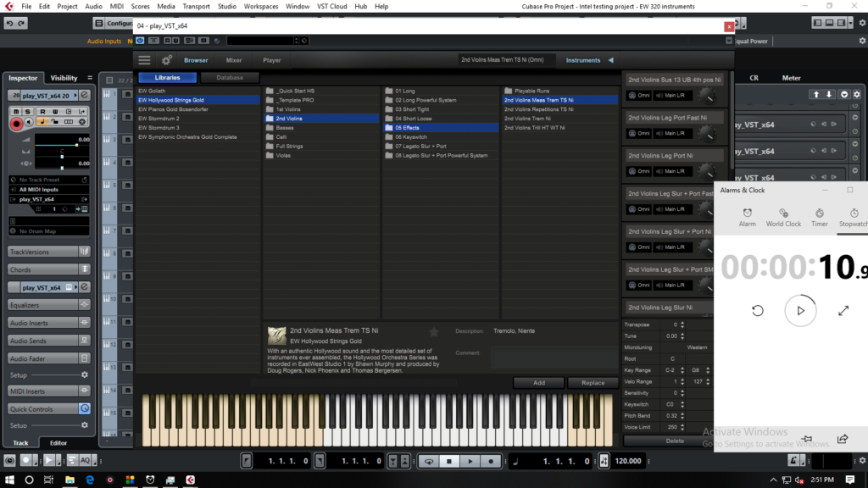Click the Cubase redo arrow
Viewport: 868px width, 488px height.
click(21, 23)
